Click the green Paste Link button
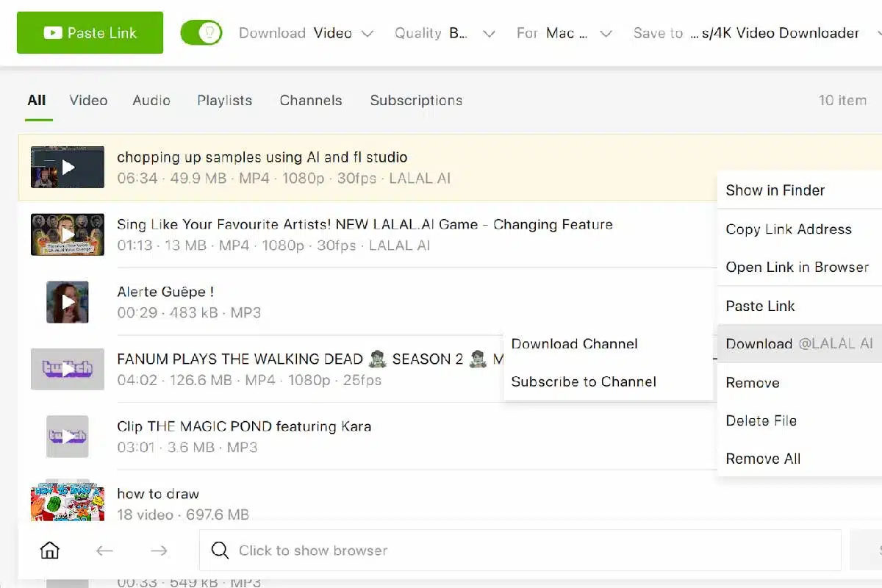This screenshot has height=588, width=882. click(x=90, y=33)
